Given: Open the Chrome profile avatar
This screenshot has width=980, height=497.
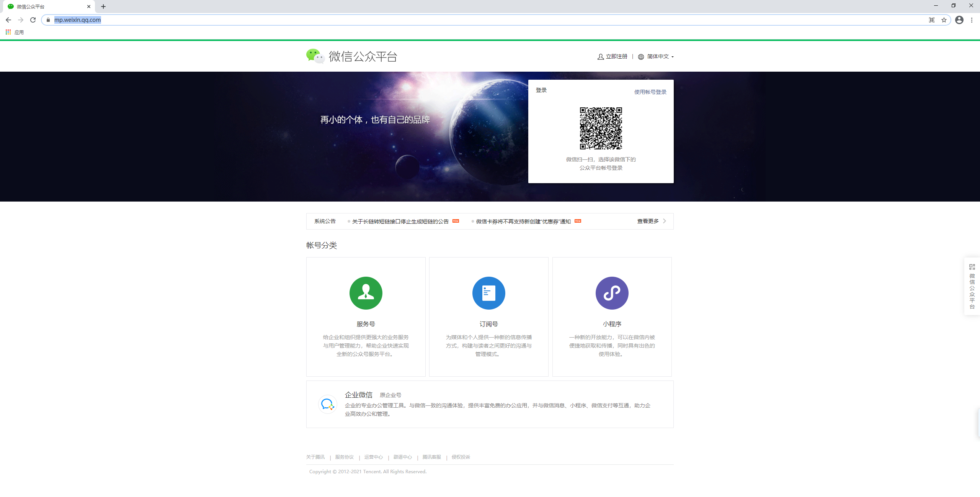Looking at the screenshot, I should pos(959,20).
